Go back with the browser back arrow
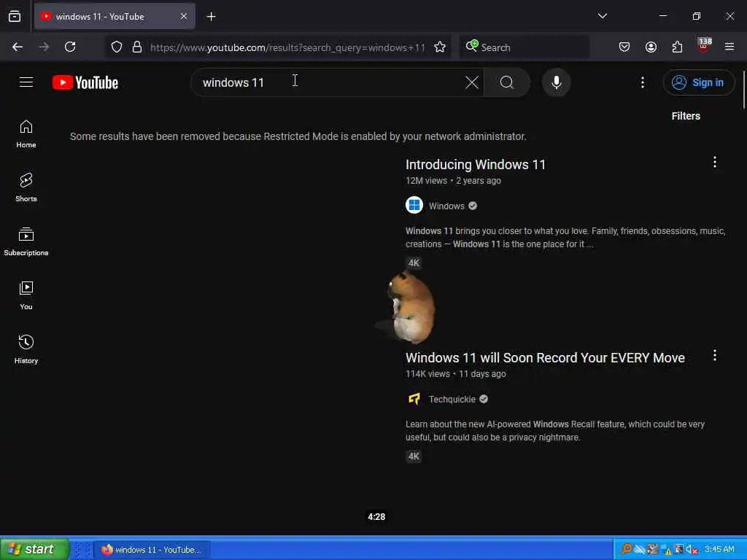This screenshot has width=747, height=560. pyautogui.click(x=18, y=47)
